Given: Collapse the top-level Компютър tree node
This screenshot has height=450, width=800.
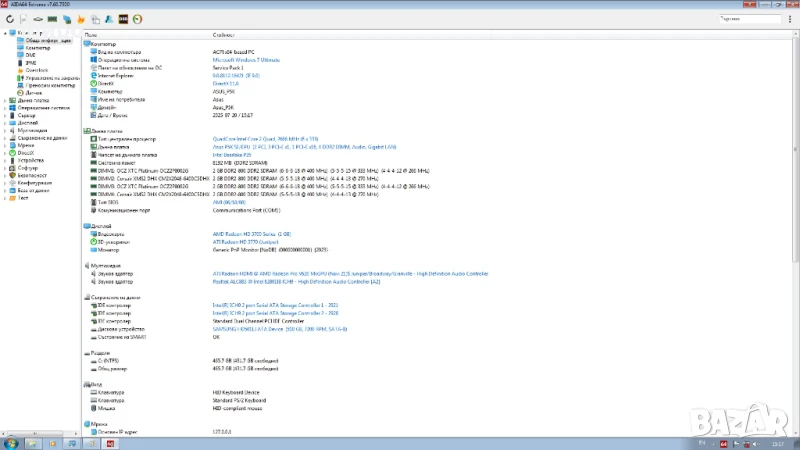Looking at the screenshot, I should coord(4,33).
